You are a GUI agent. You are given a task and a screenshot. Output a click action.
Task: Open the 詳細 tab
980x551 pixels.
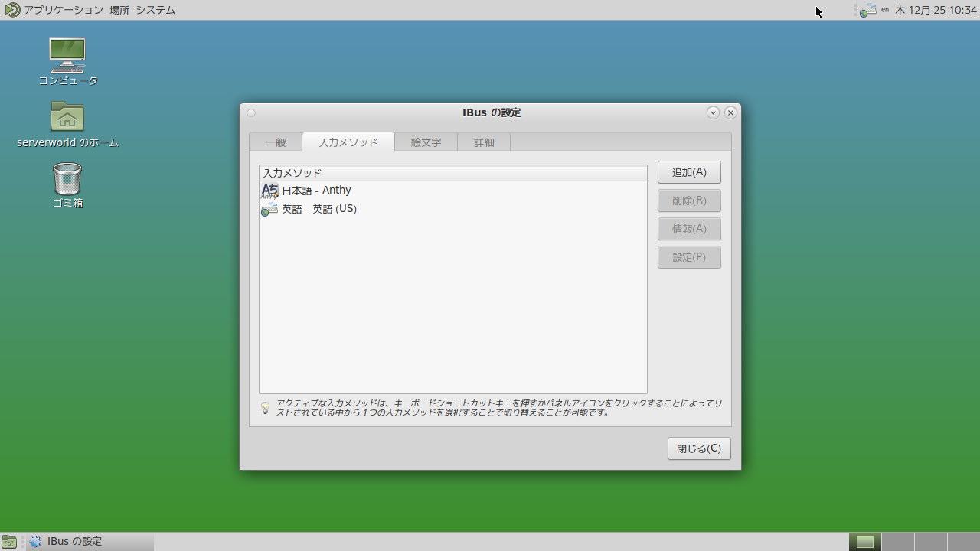point(484,142)
